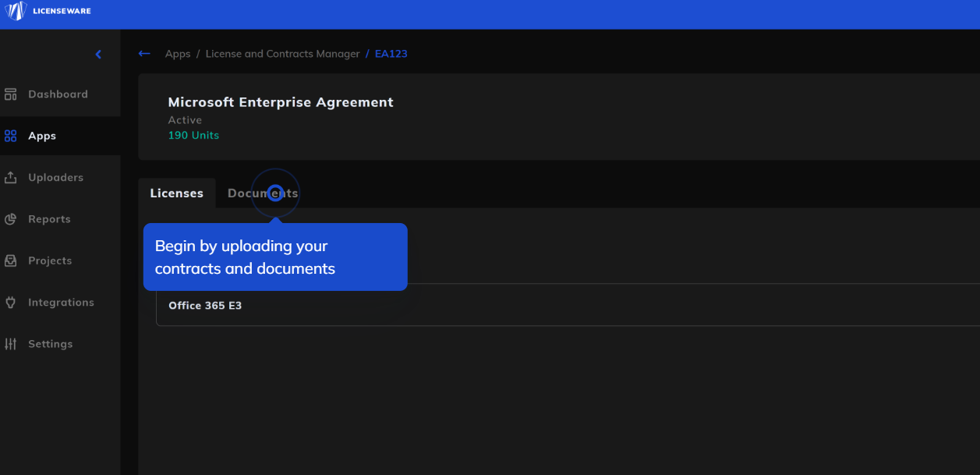Open Integrations label in sidebar
Image resolution: width=980 pixels, height=475 pixels.
(x=61, y=303)
